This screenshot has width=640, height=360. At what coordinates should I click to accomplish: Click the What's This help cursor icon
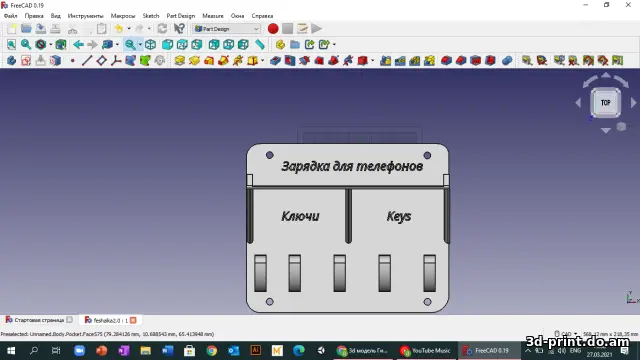179,29
